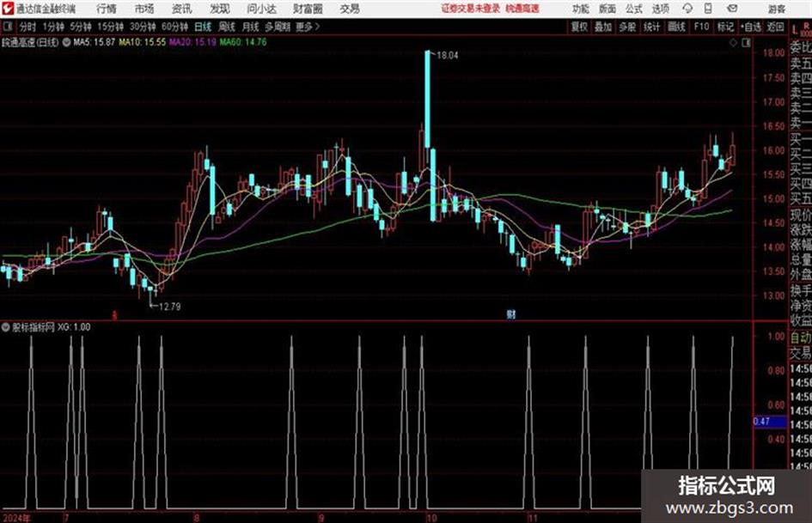This screenshot has width=812, height=523.
Task: Open the 行情 menu
Action: (x=107, y=9)
